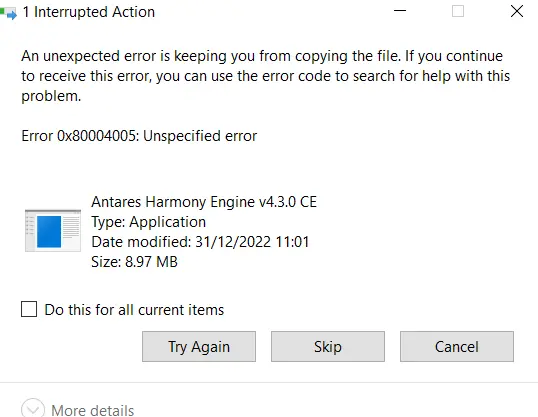Click the greyed-out maximize window button

pos(458,11)
